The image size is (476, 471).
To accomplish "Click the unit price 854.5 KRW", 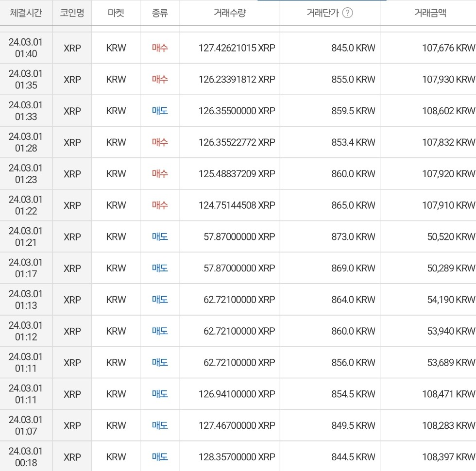I will [x=354, y=394].
